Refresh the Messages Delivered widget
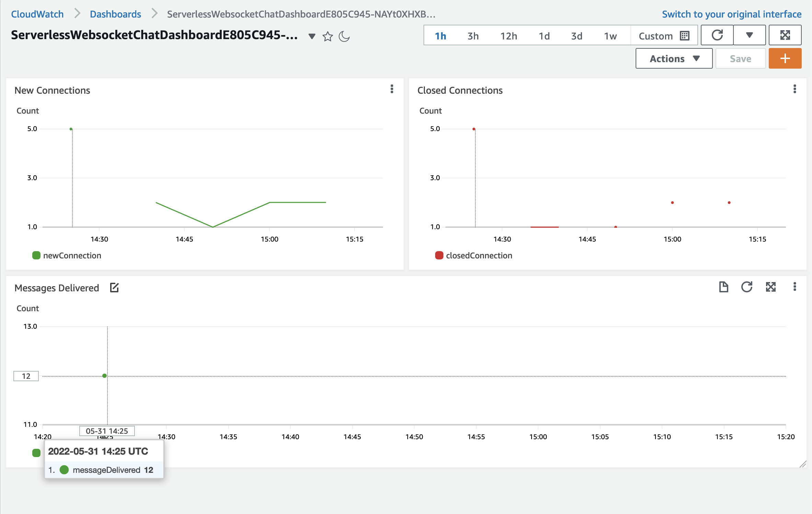812x514 pixels. tap(747, 287)
